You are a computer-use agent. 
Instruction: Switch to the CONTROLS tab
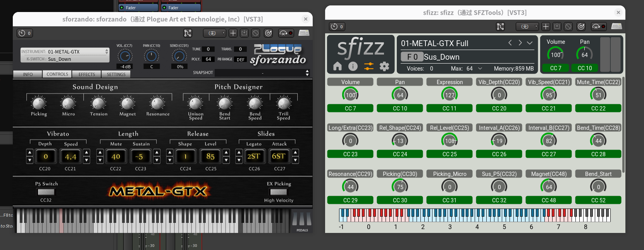point(57,74)
